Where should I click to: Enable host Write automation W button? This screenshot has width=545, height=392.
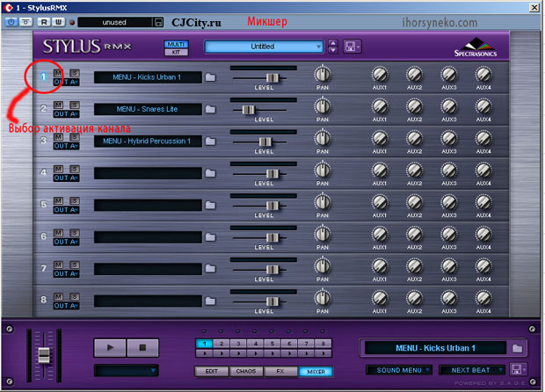click(58, 22)
